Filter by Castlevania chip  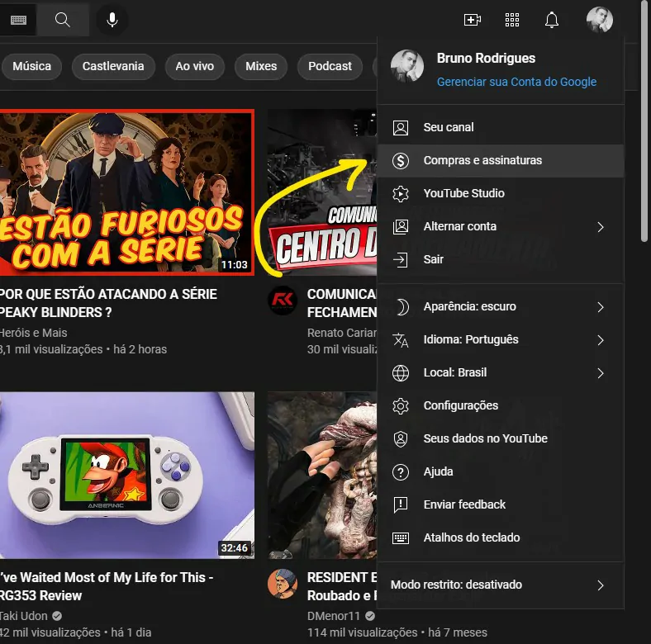(113, 66)
